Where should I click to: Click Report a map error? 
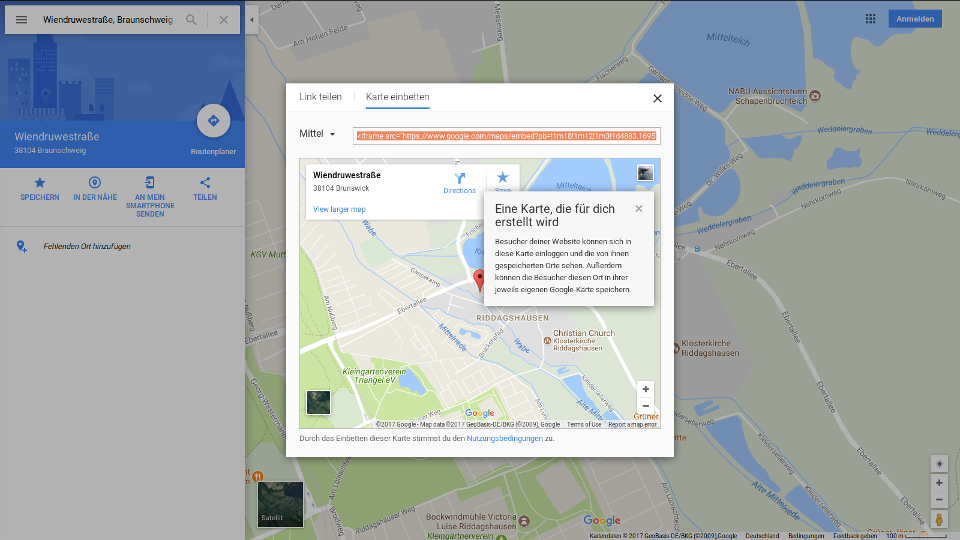pos(632,424)
